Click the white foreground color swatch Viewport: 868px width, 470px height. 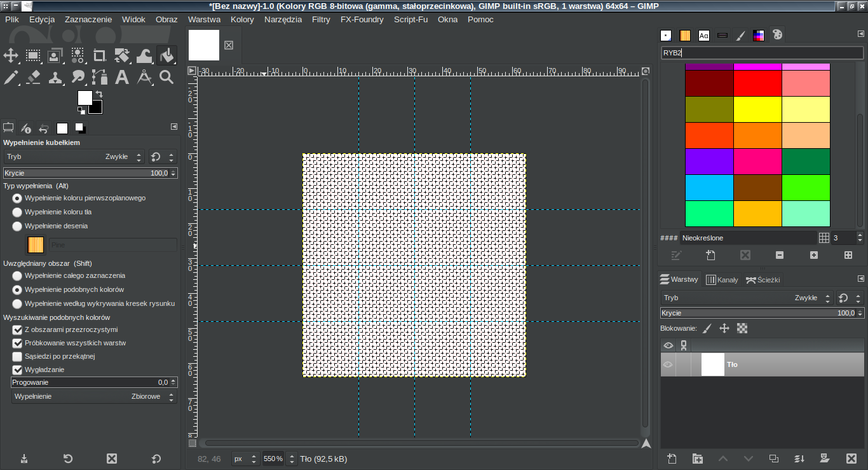(84, 97)
